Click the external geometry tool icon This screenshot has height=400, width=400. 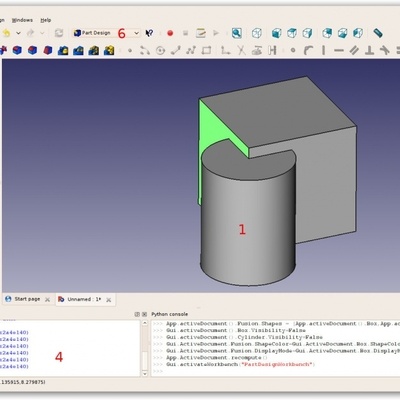pyautogui.click(x=257, y=50)
